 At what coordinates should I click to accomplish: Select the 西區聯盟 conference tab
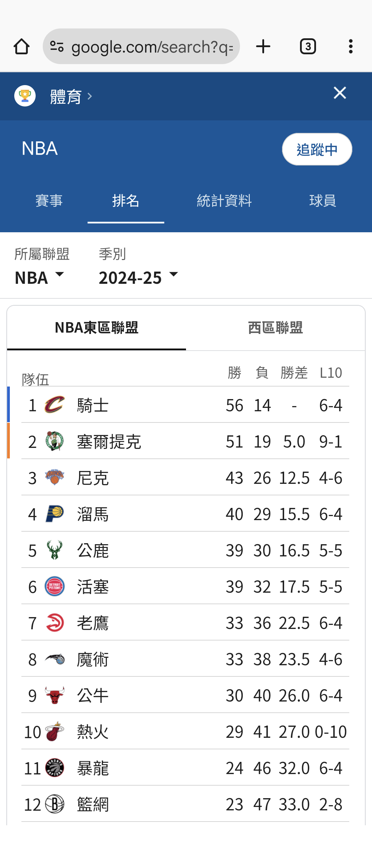click(x=275, y=328)
